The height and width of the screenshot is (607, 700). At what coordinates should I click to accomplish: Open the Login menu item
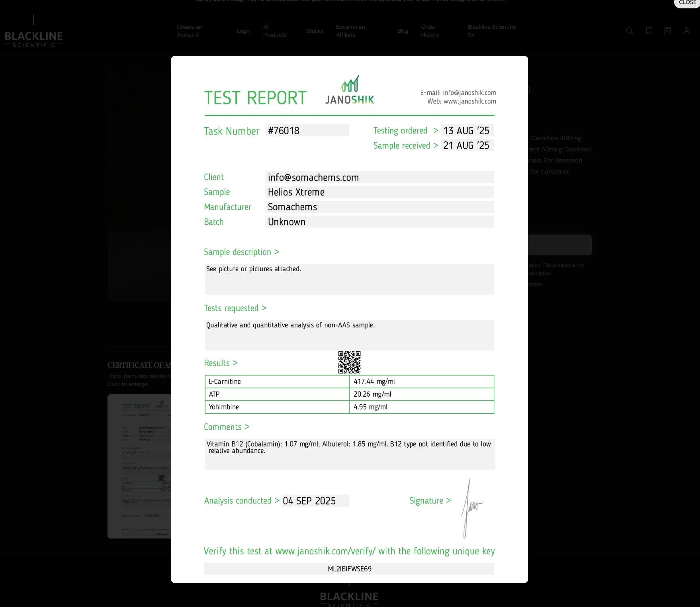click(x=244, y=31)
